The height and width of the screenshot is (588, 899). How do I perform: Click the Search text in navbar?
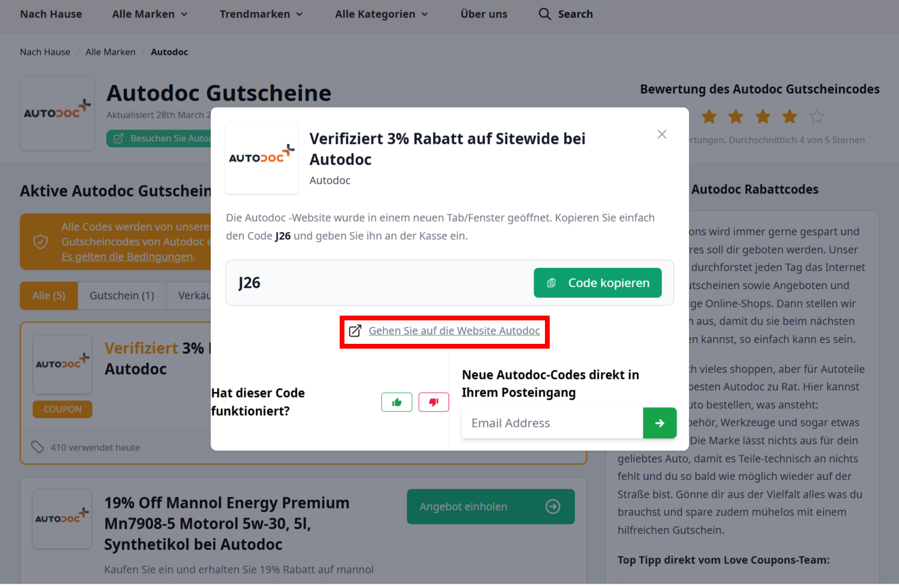pyautogui.click(x=575, y=14)
